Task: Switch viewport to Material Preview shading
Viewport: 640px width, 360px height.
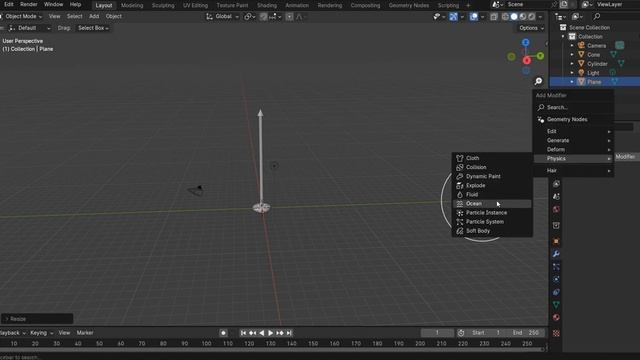Action: coord(523,17)
